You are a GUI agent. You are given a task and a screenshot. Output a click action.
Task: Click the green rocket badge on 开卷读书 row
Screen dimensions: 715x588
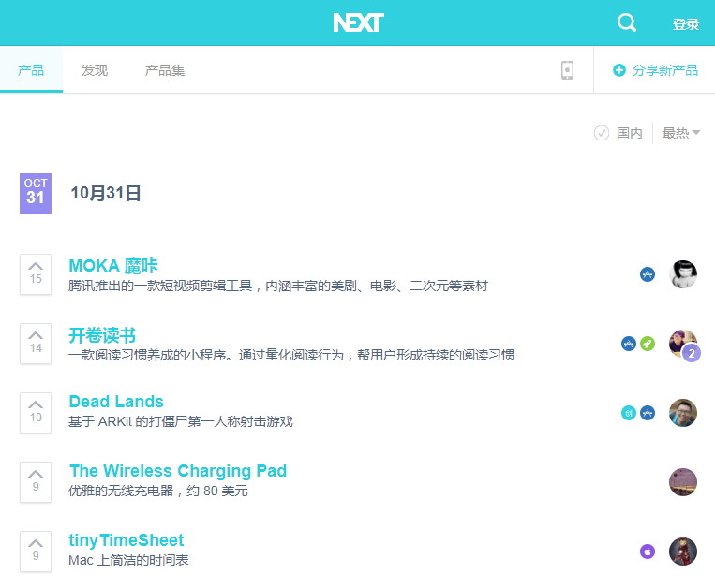pyautogui.click(x=647, y=344)
